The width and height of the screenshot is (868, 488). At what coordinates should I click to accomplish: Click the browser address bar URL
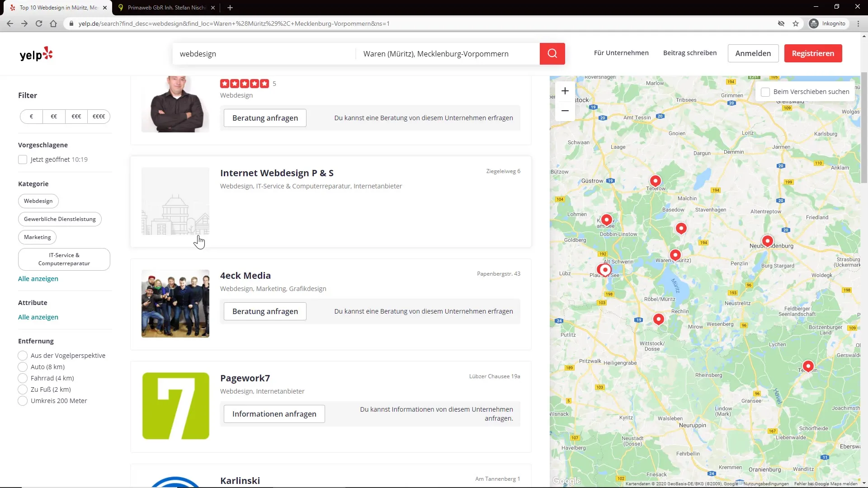pyautogui.click(x=234, y=23)
